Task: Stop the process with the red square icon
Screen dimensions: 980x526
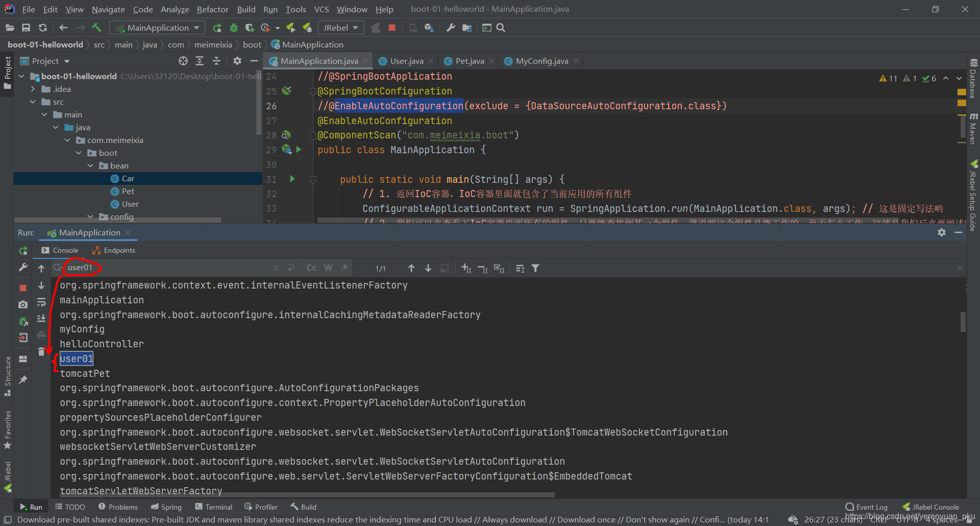Action: point(392,28)
